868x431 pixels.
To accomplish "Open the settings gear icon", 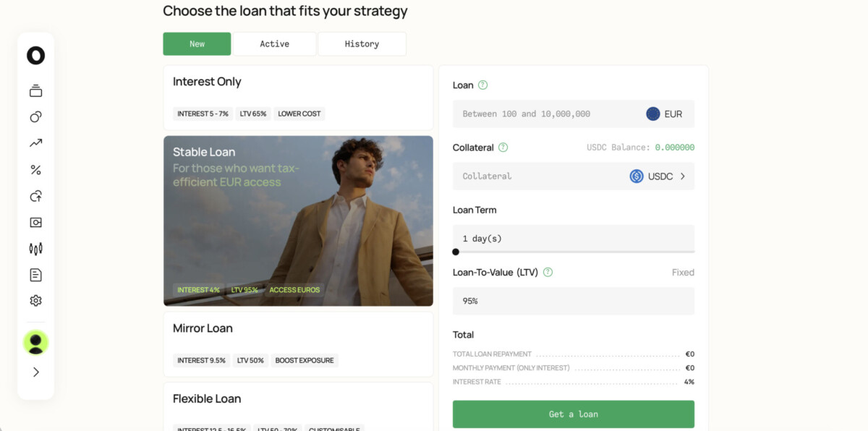I will [35, 301].
